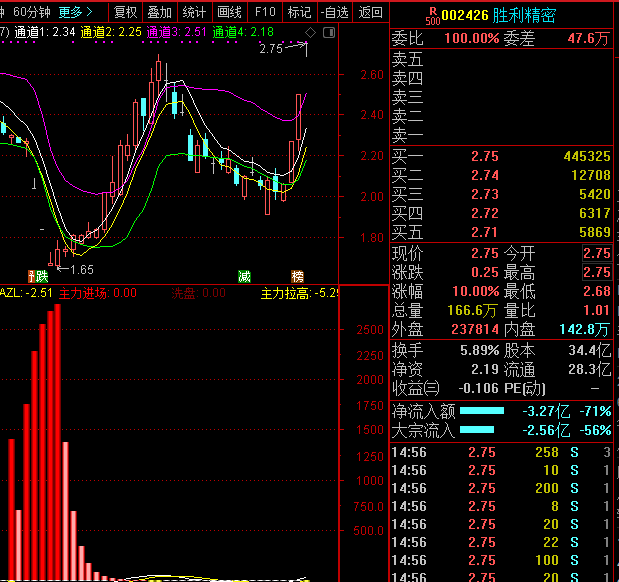Click stock name 胜利精密

(524, 15)
